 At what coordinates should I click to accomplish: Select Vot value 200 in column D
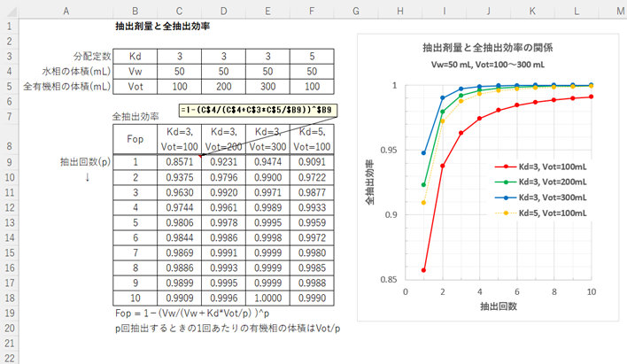tap(223, 87)
